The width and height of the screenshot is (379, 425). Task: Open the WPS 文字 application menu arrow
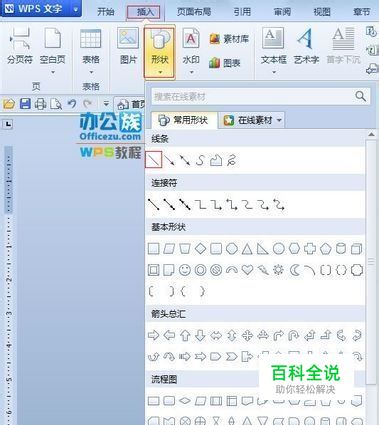[x=75, y=9]
